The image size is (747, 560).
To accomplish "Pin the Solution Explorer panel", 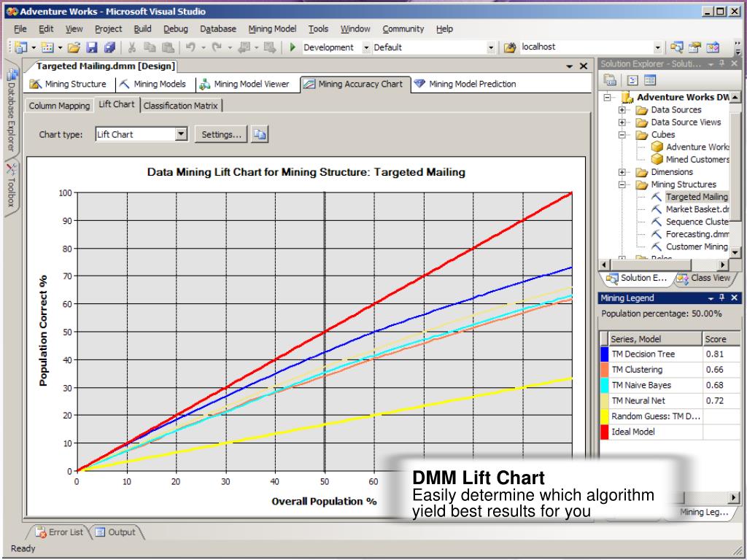I will coord(721,64).
